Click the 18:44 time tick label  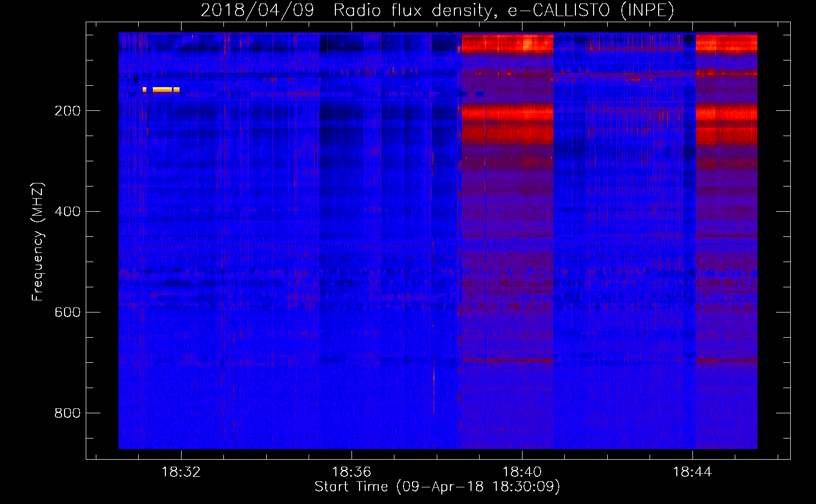pos(692,472)
